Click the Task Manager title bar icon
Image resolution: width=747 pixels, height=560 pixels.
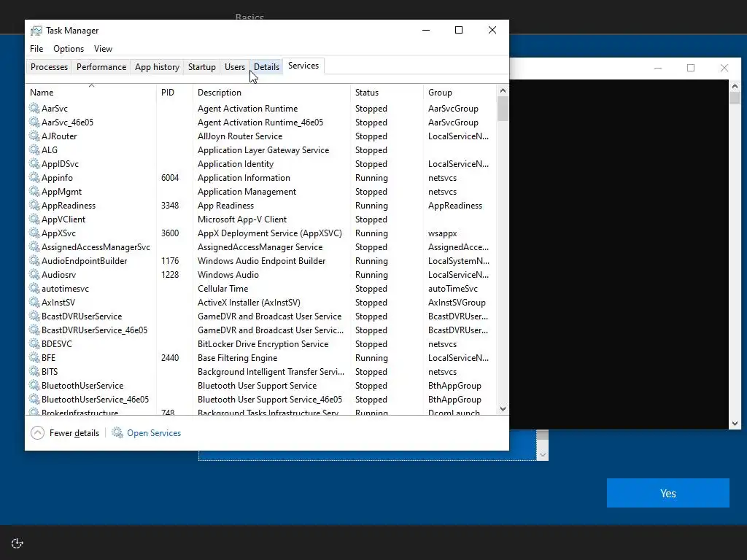point(36,31)
